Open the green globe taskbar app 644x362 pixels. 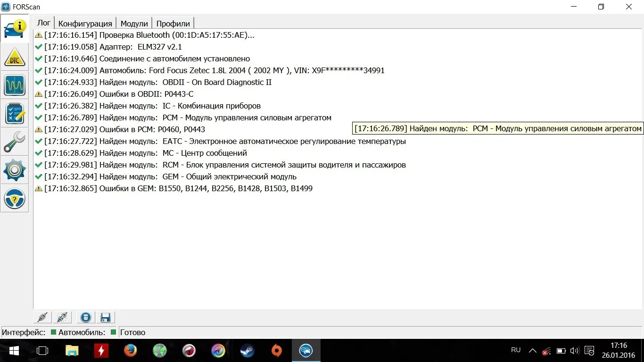(160, 351)
